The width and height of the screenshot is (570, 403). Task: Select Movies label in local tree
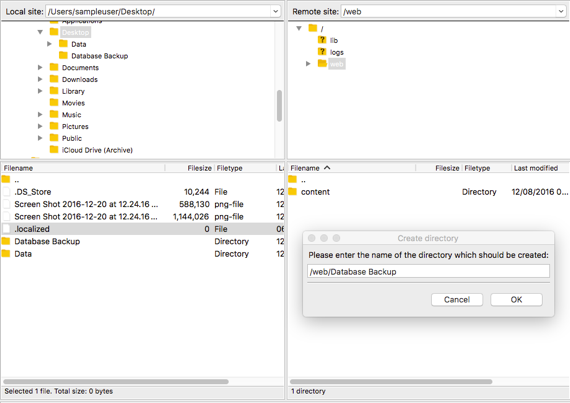(x=73, y=103)
